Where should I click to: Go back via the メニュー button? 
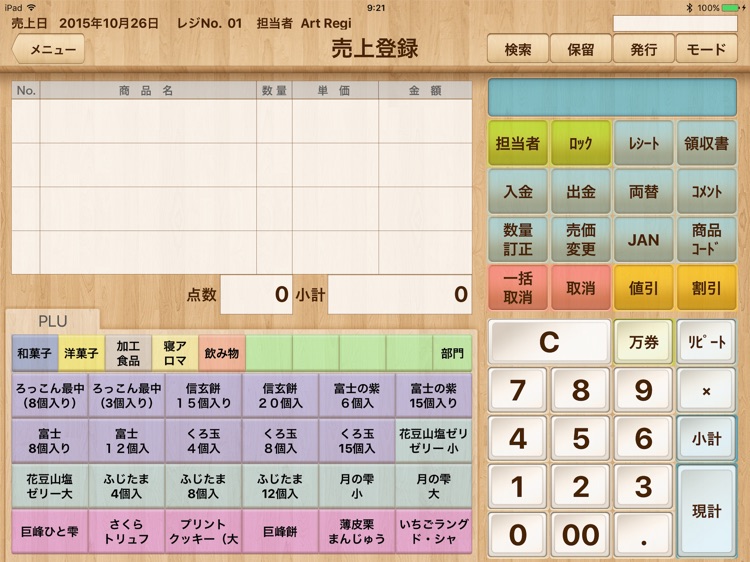point(48,49)
